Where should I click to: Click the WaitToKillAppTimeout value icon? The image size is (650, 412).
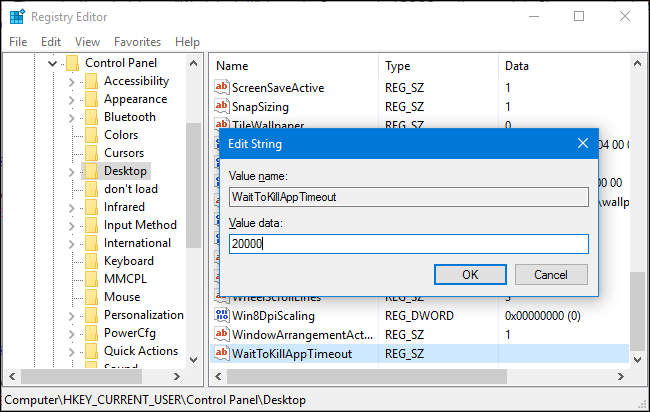(x=222, y=354)
